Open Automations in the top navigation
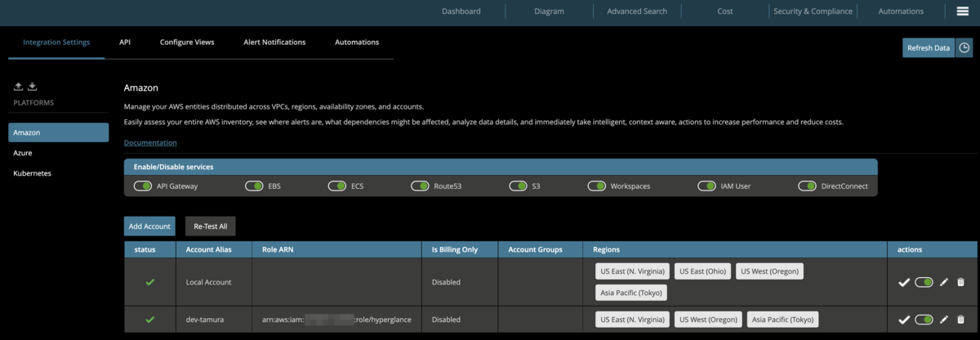This screenshot has width=980, height=340. (901, 11)
